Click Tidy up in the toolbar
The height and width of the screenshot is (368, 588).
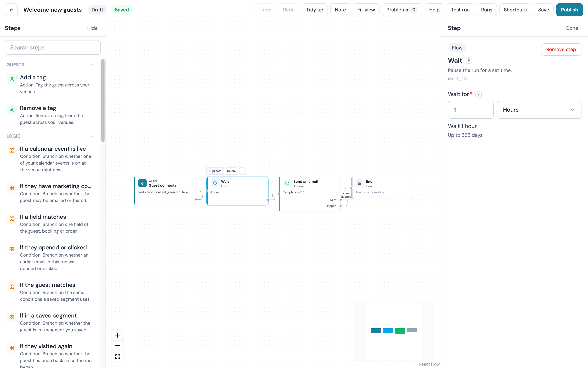(314, 10)
